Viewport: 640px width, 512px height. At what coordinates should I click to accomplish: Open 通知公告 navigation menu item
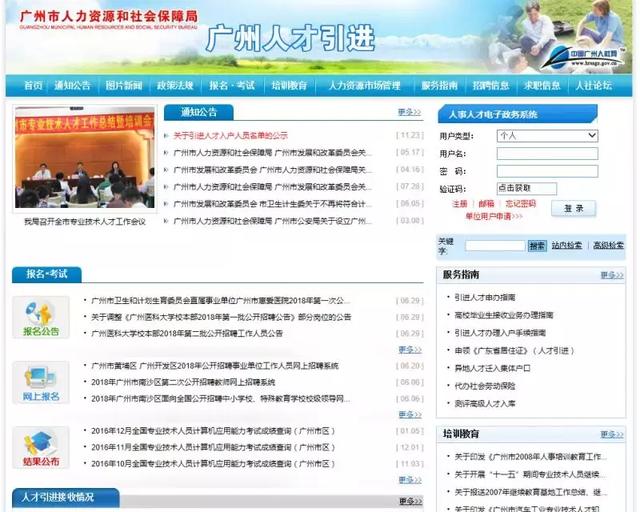[x=73, y=85]
